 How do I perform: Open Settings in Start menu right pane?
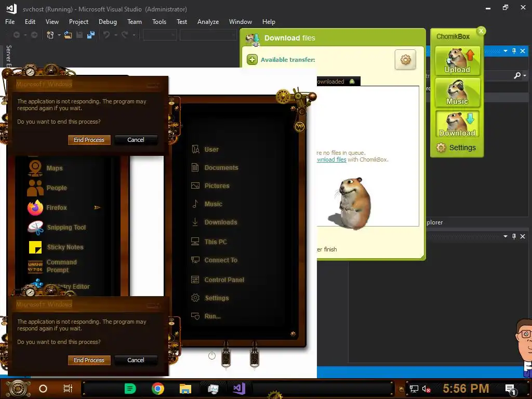coord(210,298)
